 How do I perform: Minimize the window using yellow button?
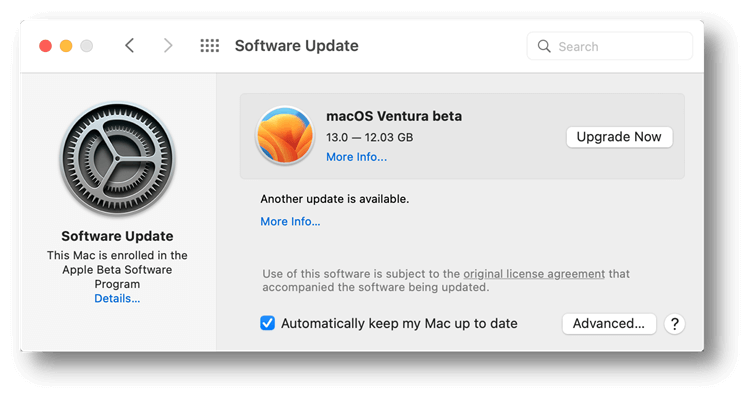pyautogui.click(x=66, y=46)
